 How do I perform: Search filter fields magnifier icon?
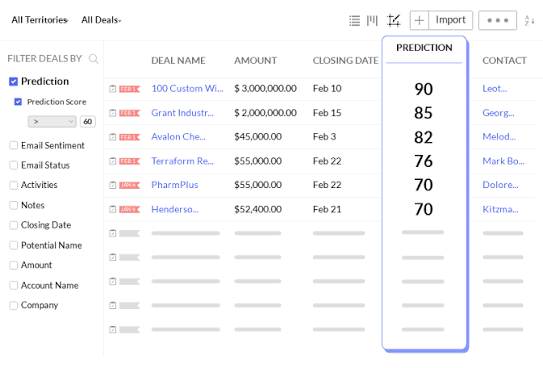[94, 59]
